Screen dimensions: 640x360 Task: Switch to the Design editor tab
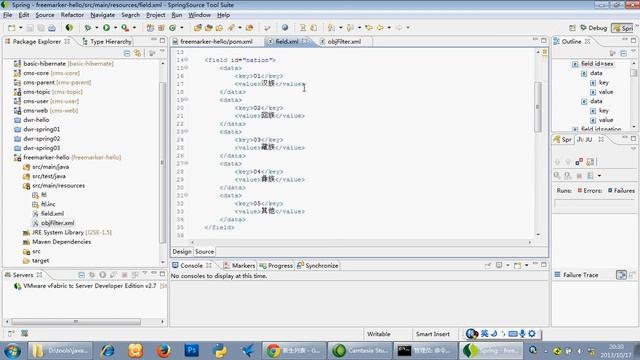[182, 252]
